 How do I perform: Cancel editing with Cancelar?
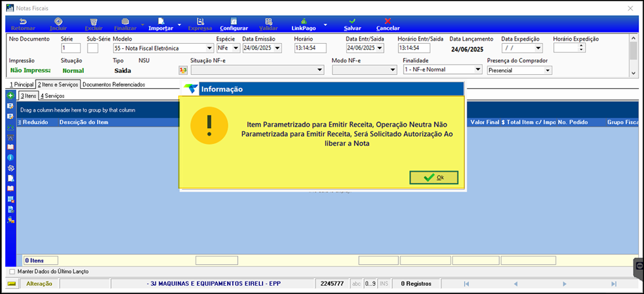click(388, 25)
